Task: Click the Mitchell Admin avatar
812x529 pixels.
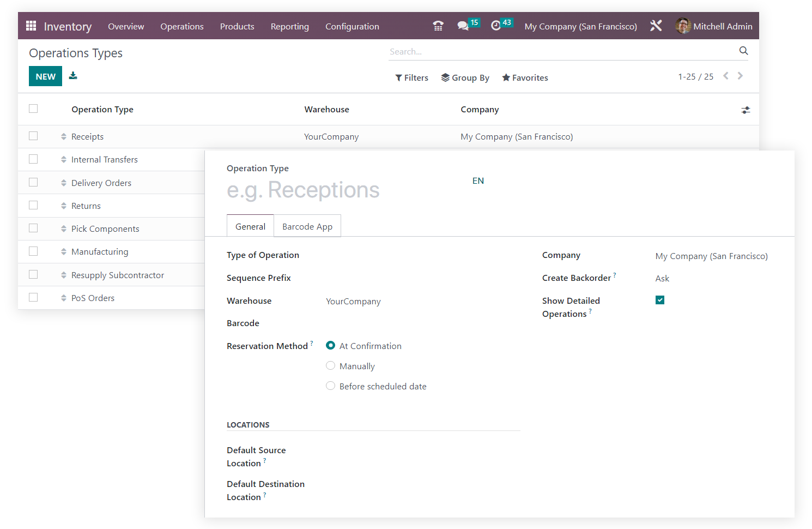Action: (x=683, y=26)
